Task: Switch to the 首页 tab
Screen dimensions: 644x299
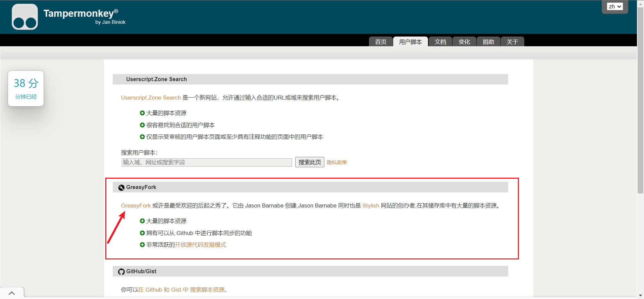Action: click(x=381, y=42)
